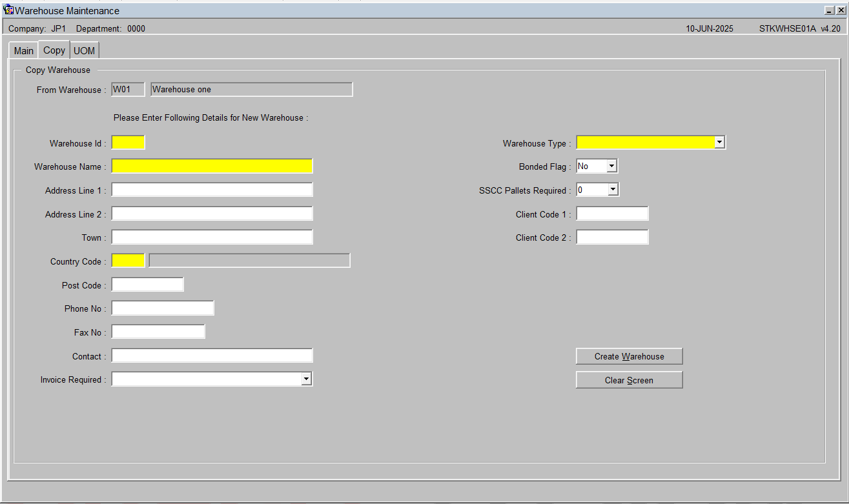Click the Clear Screen button
The image size is (849, 504).
coord(629,380)
